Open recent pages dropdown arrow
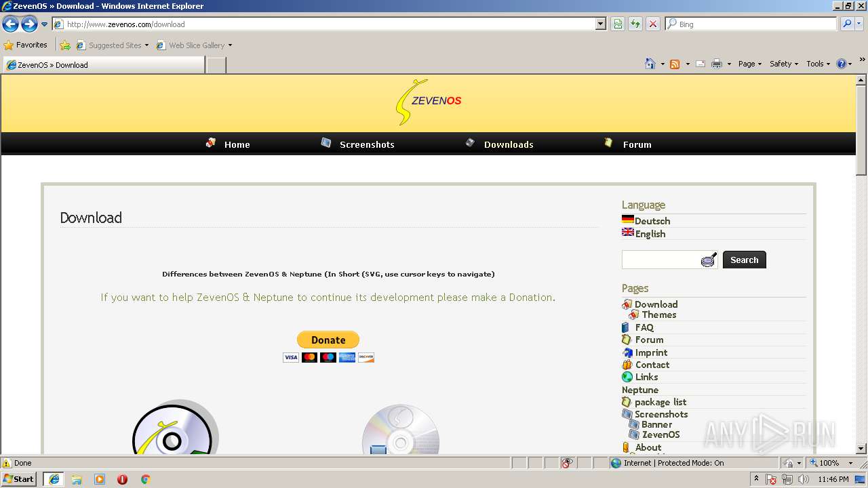 [x=45, y=24]
